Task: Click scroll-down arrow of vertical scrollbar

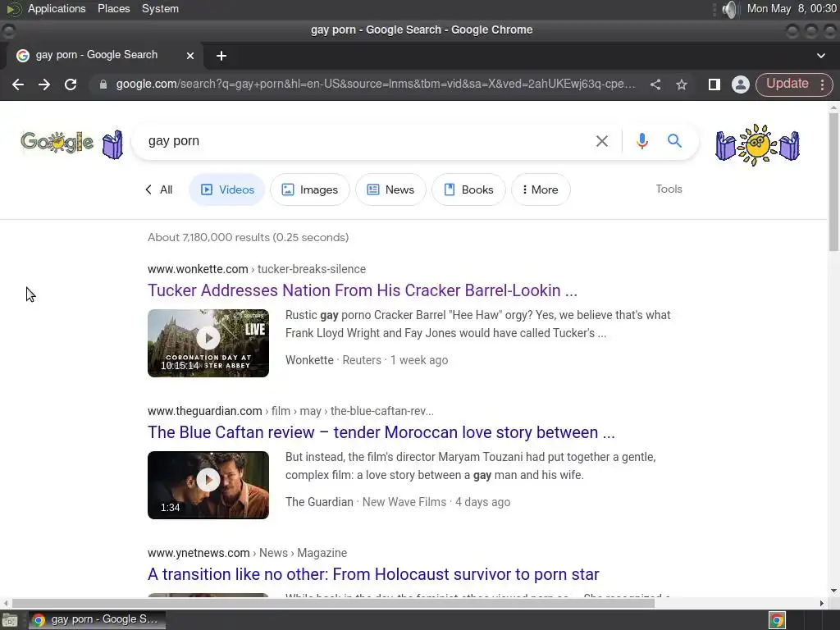Action: [833, 591]
